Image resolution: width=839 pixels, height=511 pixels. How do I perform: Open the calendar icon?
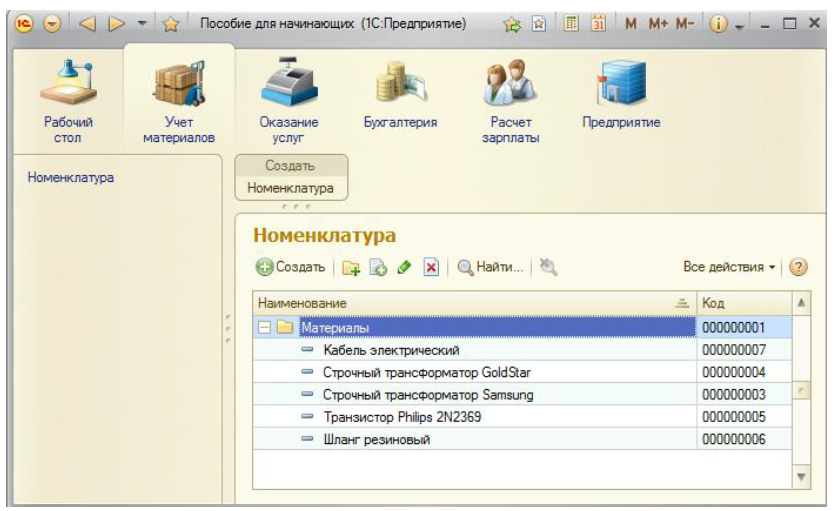pyautogui.click(x=598, y=24)
